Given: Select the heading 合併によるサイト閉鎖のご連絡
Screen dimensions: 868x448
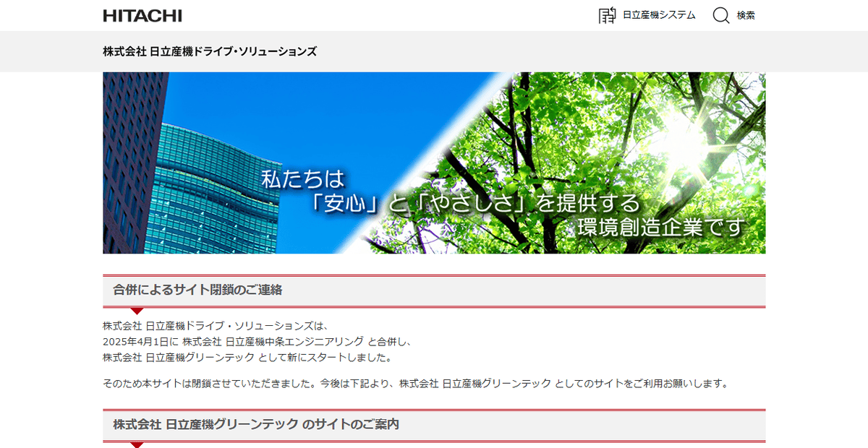Looking at the screenshot, I should coord(197,290).
